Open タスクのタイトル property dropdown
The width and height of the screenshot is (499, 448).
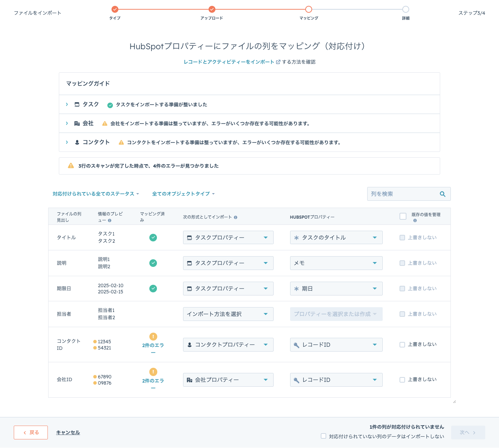pos(336,238)
